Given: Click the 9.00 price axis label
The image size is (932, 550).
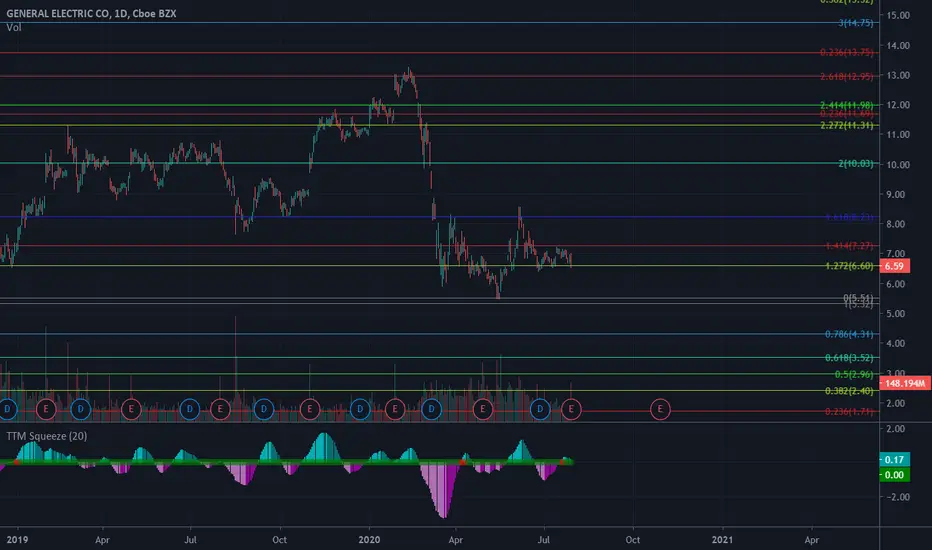Looking at the screenshot, I should [x=896, y=194].
